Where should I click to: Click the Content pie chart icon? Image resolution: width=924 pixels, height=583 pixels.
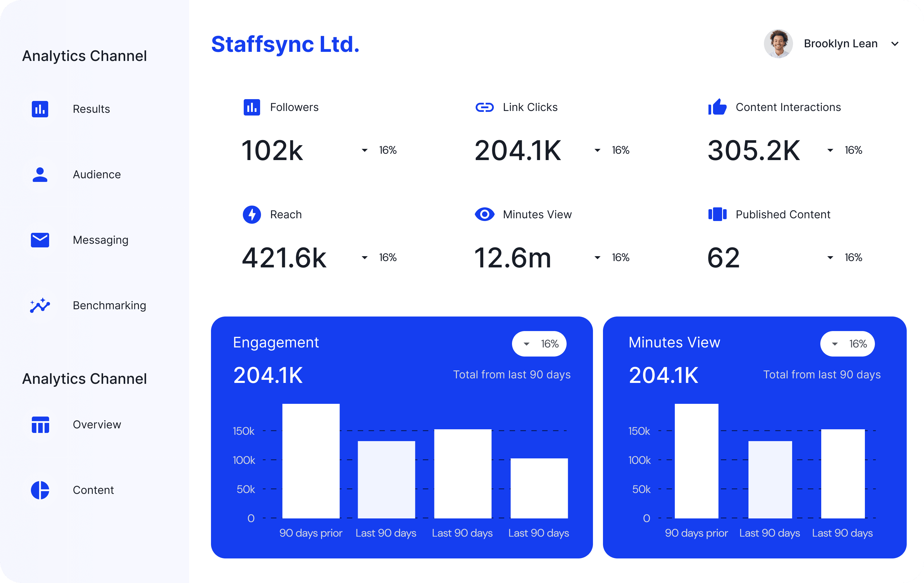pos(40,490)
